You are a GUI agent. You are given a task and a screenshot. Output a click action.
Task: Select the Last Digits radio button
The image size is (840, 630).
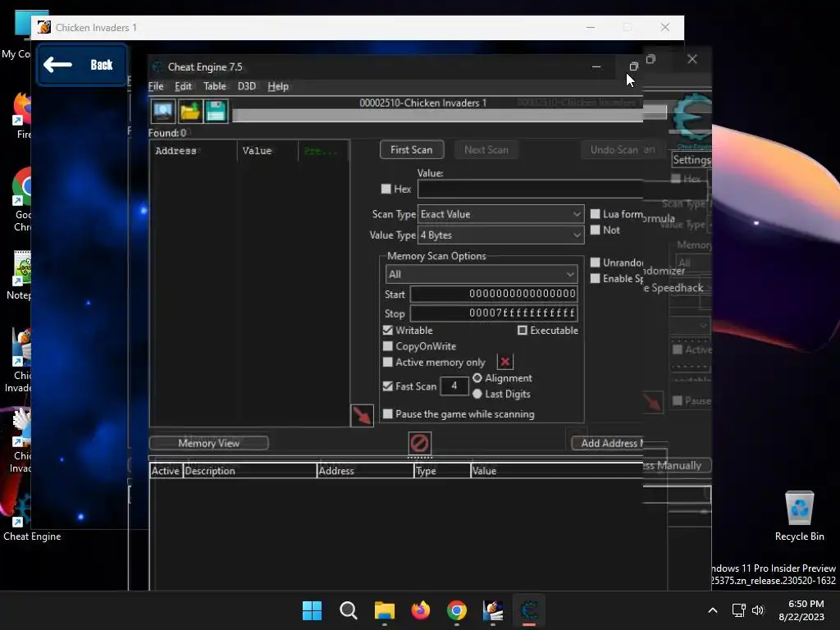(477, 394)
